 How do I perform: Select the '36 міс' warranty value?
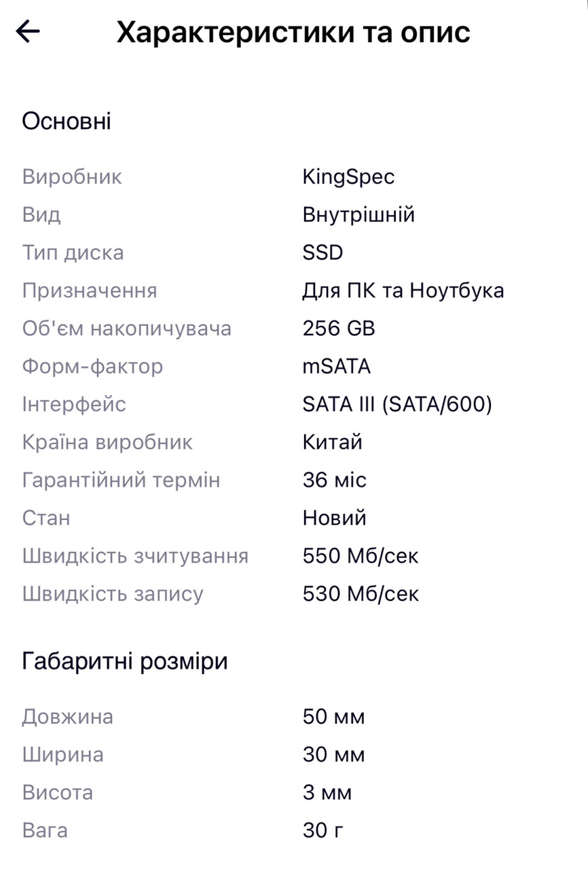tap(335, 481)
